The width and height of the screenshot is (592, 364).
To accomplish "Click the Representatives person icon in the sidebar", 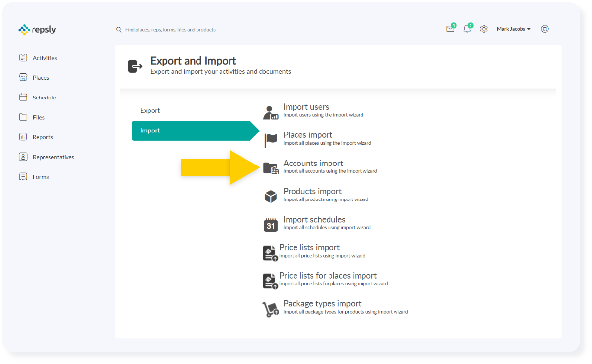I will pyautogui.click(x=23, y=157).
